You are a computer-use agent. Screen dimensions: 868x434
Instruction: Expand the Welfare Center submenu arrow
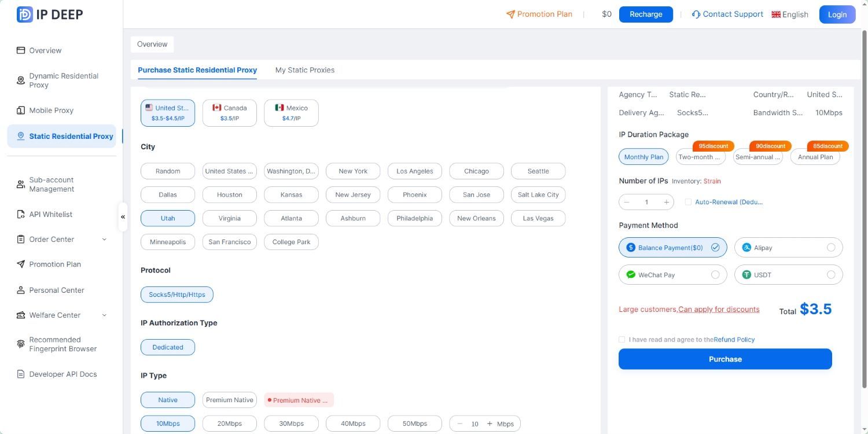tap(104, 315)
